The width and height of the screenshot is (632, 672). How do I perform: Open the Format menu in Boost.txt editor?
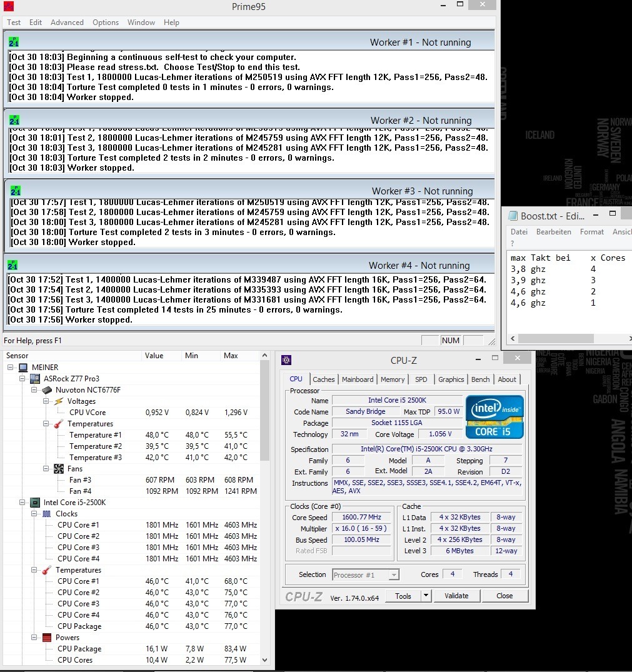point(592,231)
